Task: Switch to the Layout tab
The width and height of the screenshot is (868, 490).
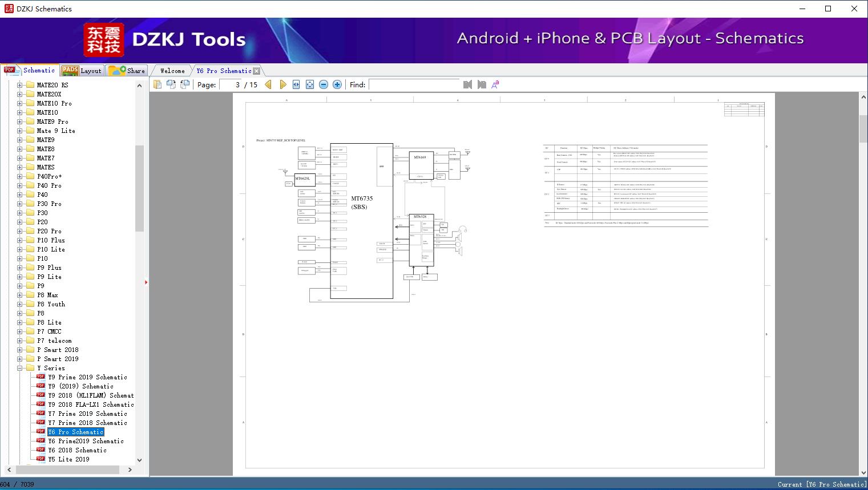Action: [x=82, y=71]
